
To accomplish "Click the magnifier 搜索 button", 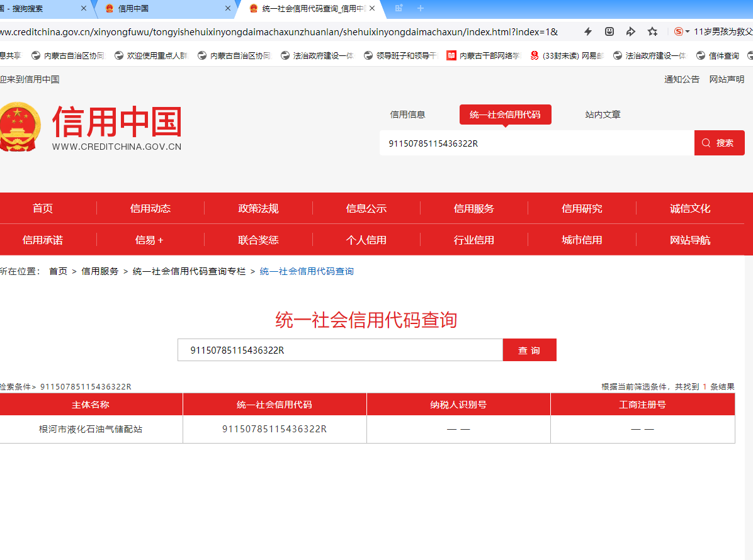I will [720, 143].
